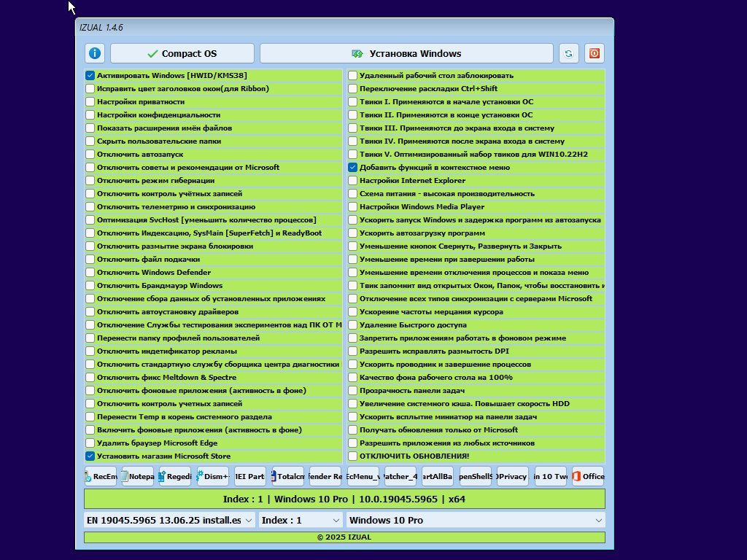The height and width of the screenshot is (560, 747).
Task: Enable Скрыть пользовательские папки checkbox
Action: click(x=90, y=141)
